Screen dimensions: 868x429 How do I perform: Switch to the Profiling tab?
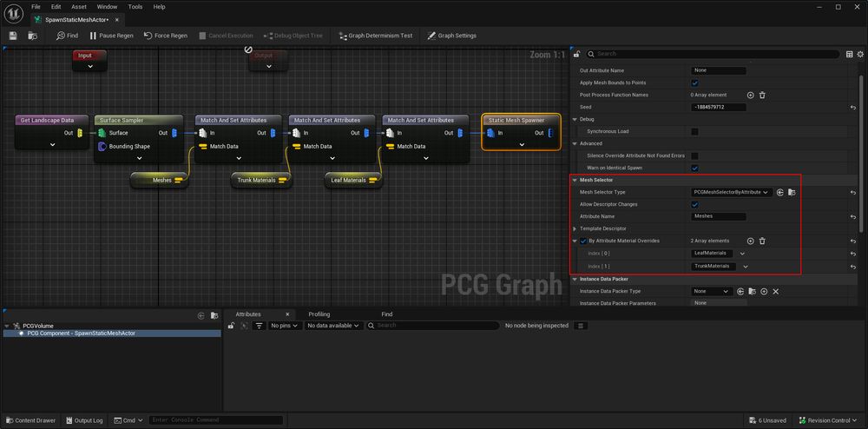click(x=319, y=314)
